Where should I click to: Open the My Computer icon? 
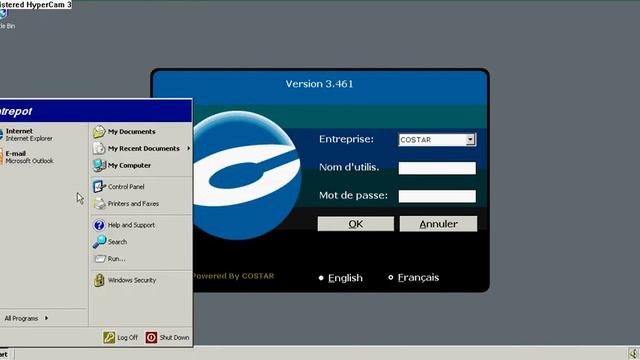coord(99,165)
